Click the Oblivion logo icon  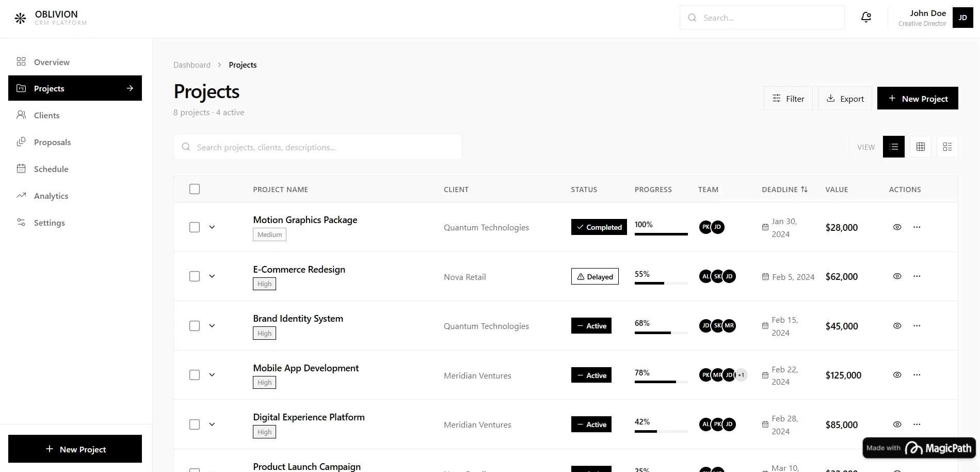click(20, 18)
